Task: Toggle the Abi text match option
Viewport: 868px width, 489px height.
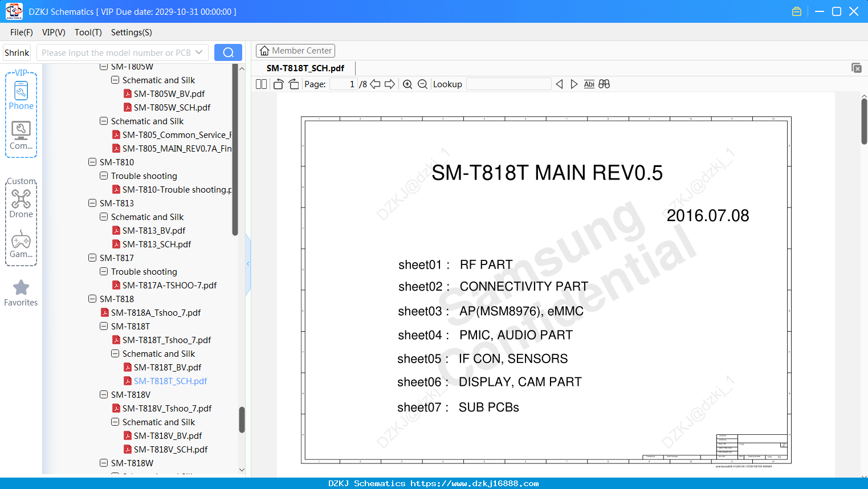Action: point(589,84)
